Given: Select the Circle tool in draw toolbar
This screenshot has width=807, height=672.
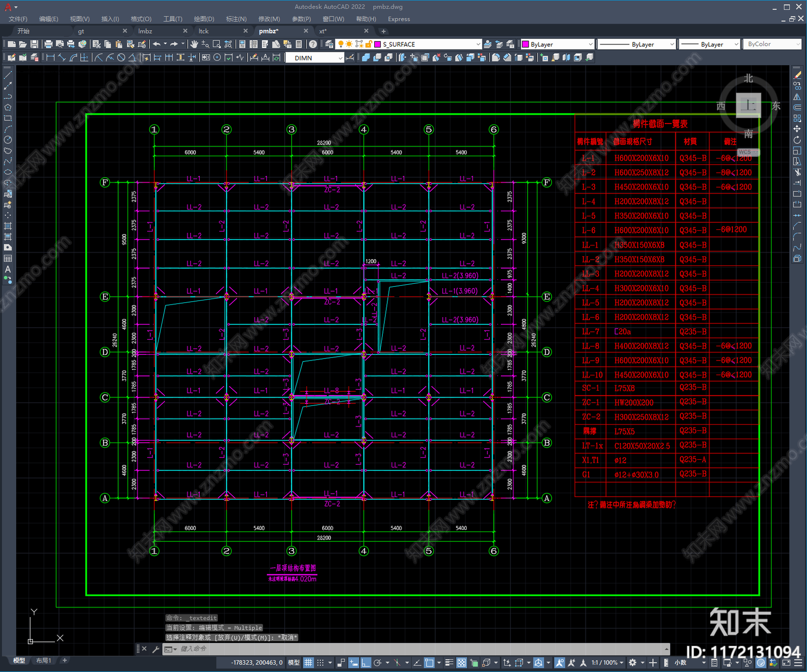Looking at the screenshot, I should pyautogui.click(x=8, y=140).
